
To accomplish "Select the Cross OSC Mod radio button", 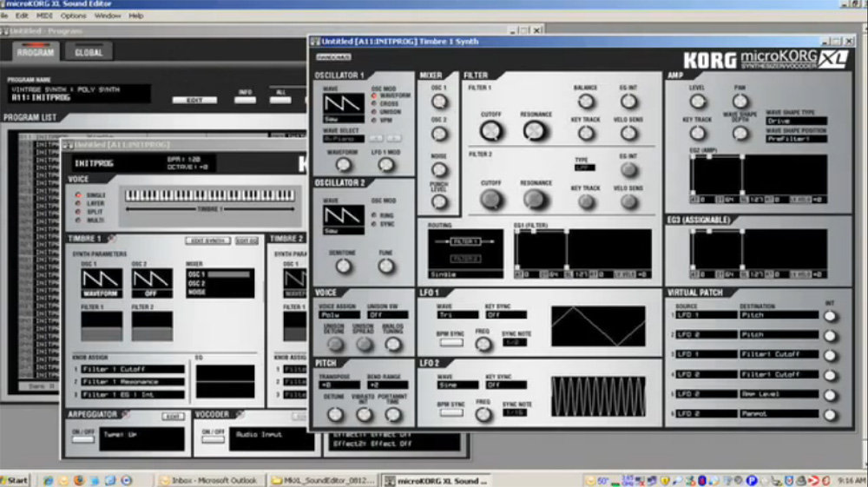I will point(374,103).
